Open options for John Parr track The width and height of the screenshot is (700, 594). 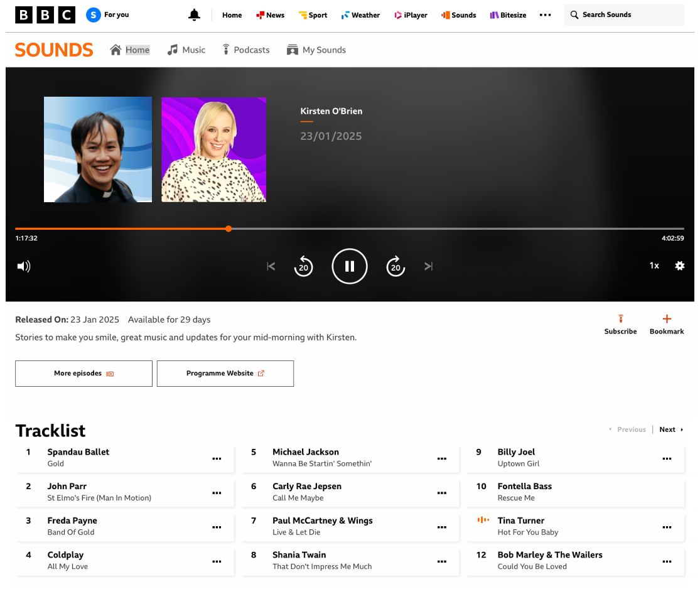(x=217, y=493)
